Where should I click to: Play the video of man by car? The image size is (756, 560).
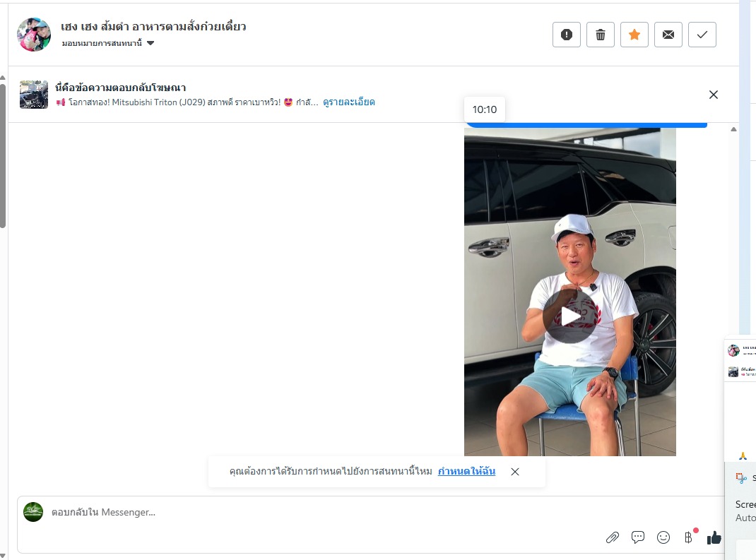coord(570,316)
